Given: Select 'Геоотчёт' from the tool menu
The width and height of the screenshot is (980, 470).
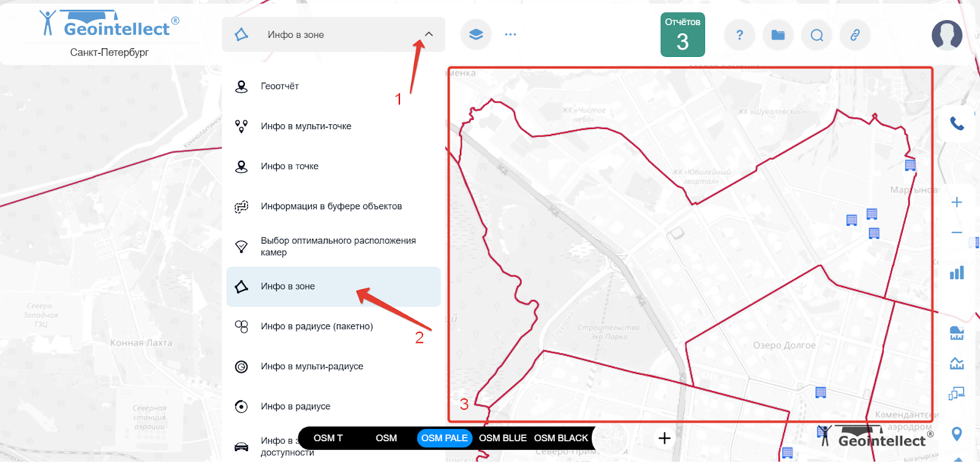Looking at the screenshot, I should tap(280, 86).
